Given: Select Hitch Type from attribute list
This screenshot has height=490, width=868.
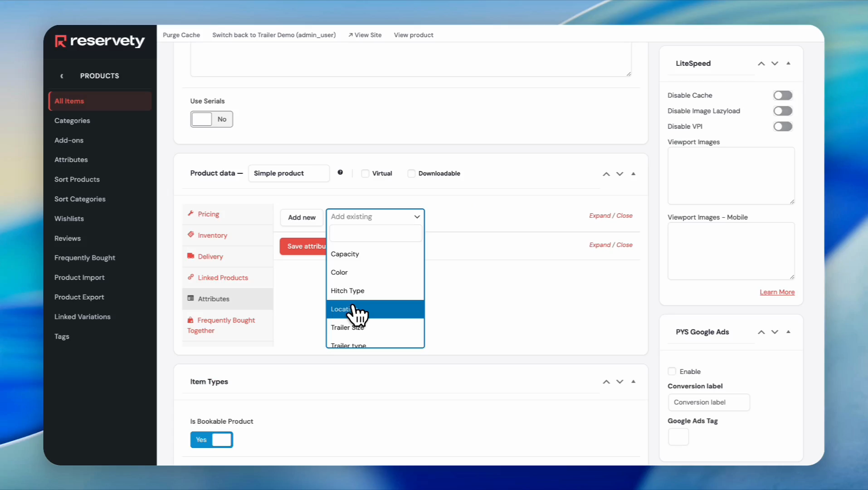Looking at the screenshot, I should pyautogui.click(x=375, y=291).
